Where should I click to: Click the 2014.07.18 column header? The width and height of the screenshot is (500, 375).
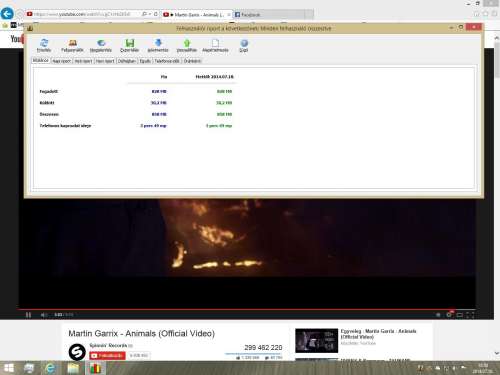214,77
